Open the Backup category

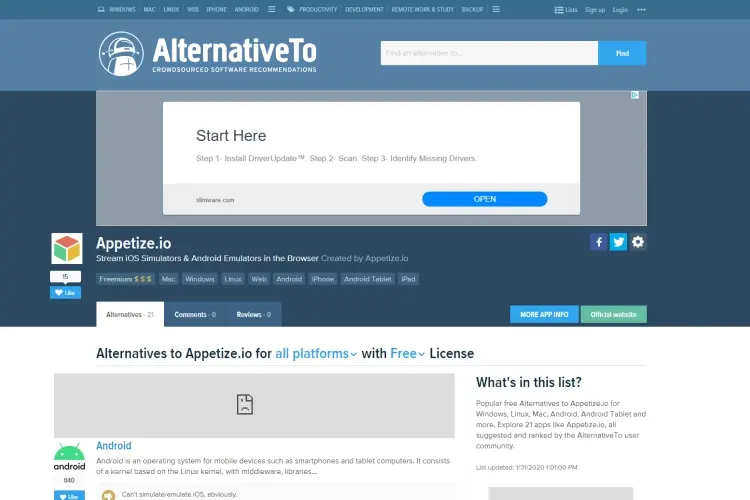pos(472,10)
